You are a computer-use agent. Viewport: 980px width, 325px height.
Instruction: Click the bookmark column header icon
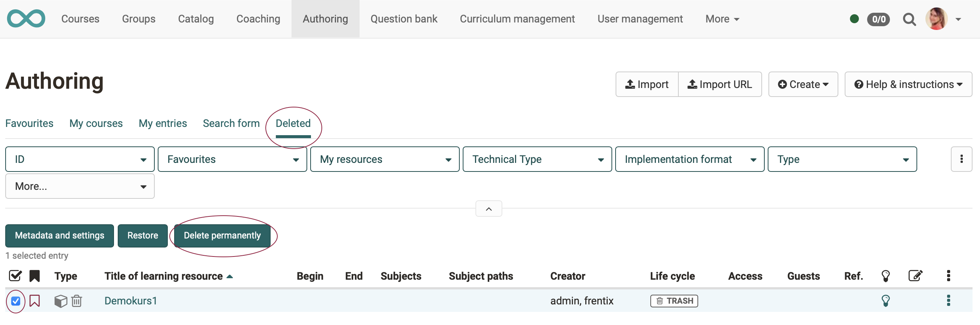click(35, 276)
